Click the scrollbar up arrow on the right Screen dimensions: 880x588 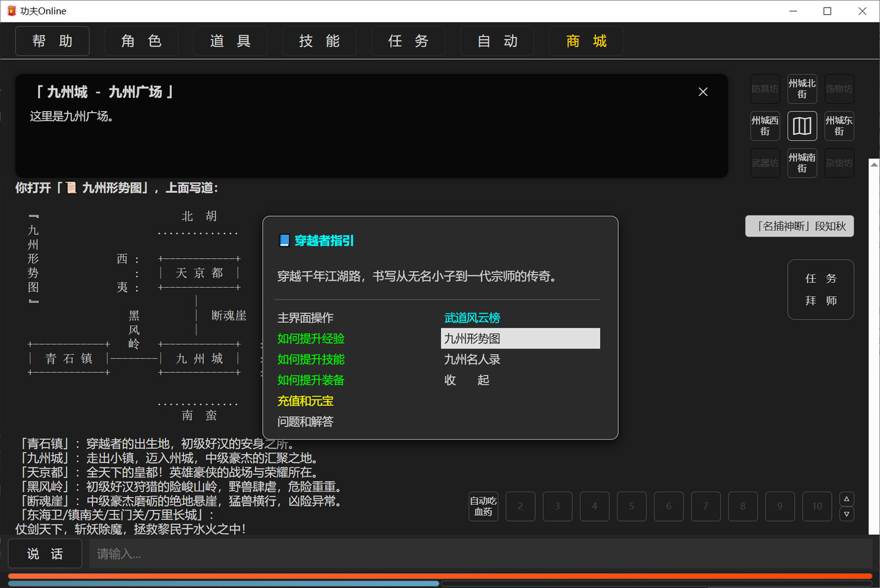[x=847, y=498]
